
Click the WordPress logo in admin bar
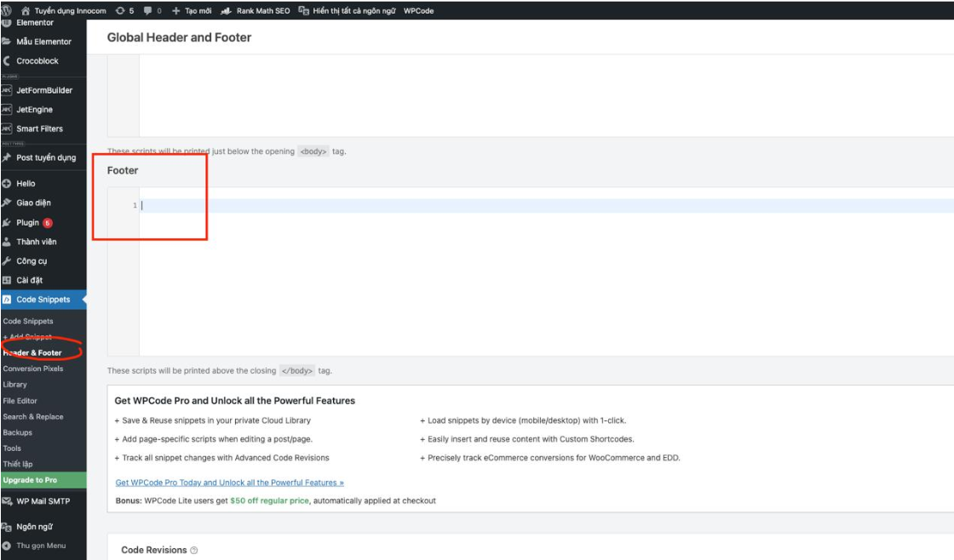pyautogui.click(x=7, y=10)
